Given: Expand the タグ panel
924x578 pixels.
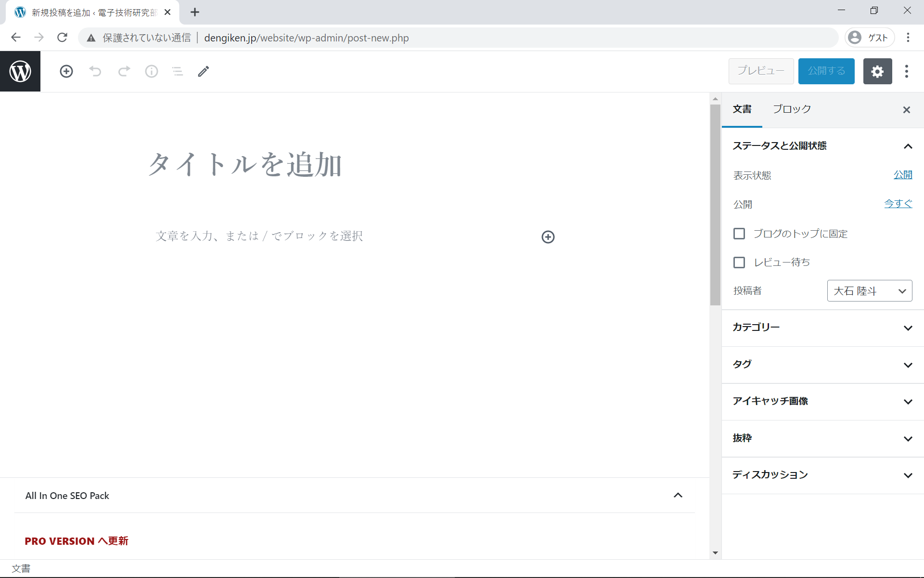Looking at the screenshot, I should click(823, 365).
